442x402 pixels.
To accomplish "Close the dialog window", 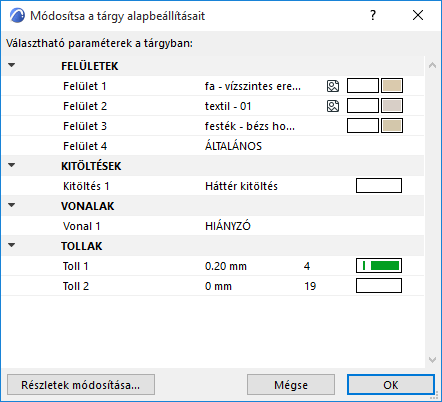I will [418, 15].
